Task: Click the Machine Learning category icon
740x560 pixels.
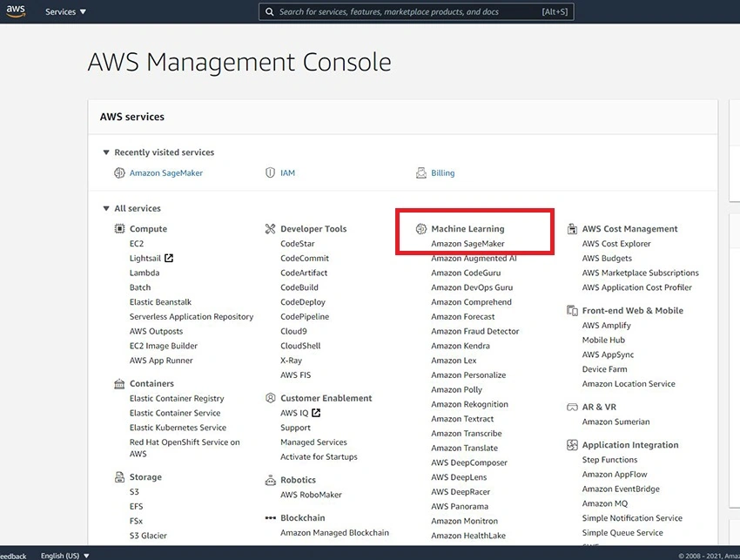Action: click(x=421, y=228)
